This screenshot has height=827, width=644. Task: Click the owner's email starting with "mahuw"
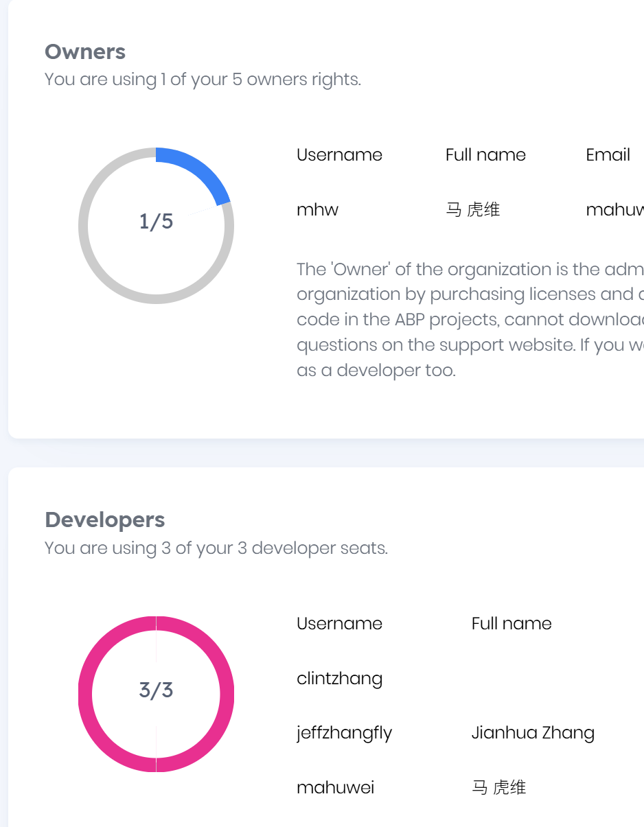[614, 210]
